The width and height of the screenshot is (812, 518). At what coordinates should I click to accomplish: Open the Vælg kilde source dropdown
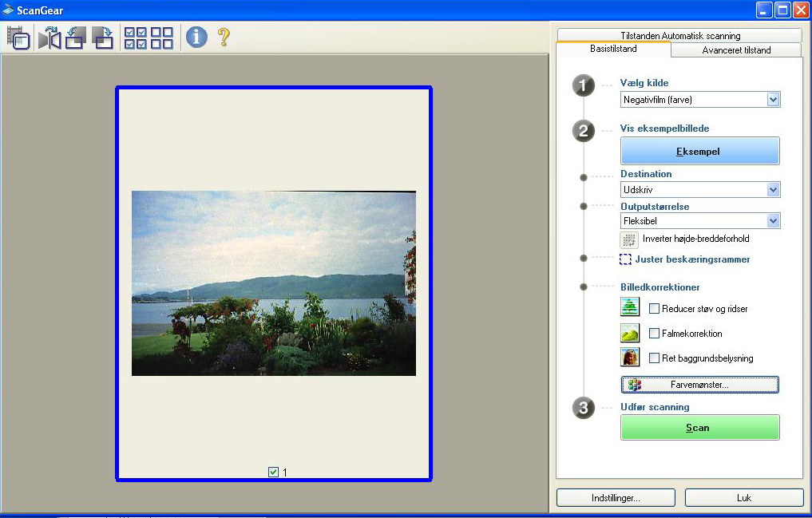(772, 100)
